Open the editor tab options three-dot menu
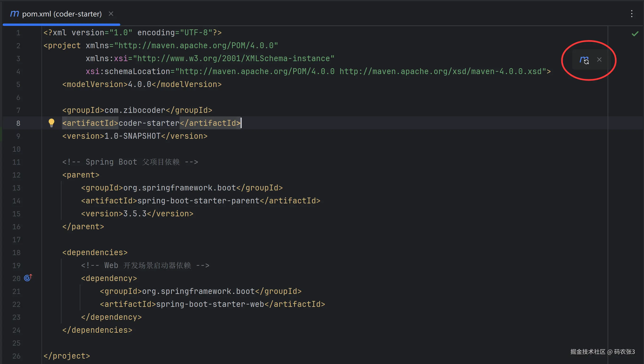 click(632, 14)
